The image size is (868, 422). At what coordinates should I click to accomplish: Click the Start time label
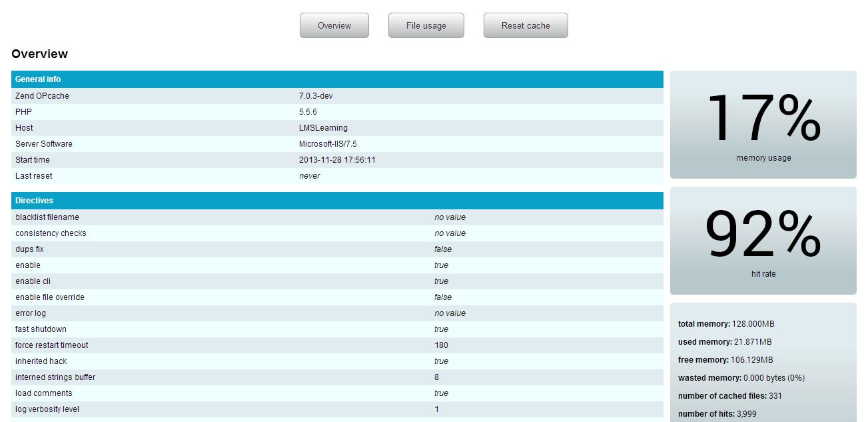[33, 160]
